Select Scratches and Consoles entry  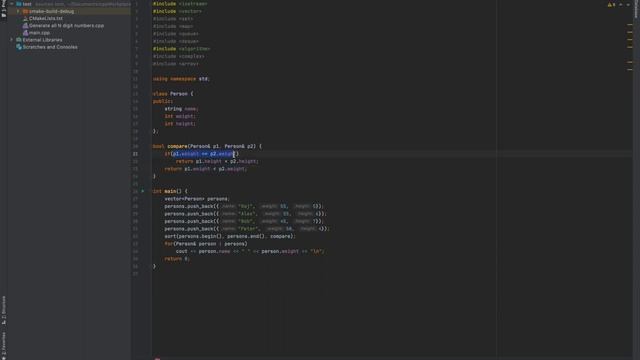50,47
